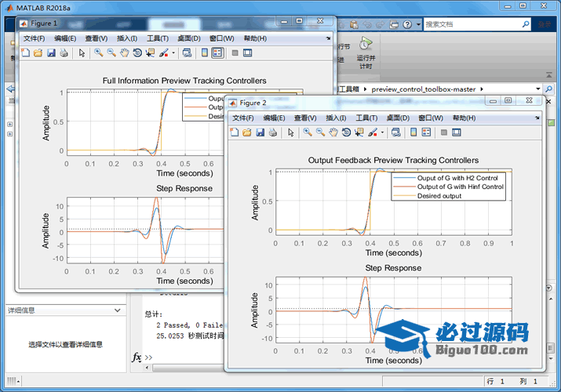Screen dimensions: 561x392
Task: Print Figure 1 with the printer icon
Action: click(x=64, y=53)
